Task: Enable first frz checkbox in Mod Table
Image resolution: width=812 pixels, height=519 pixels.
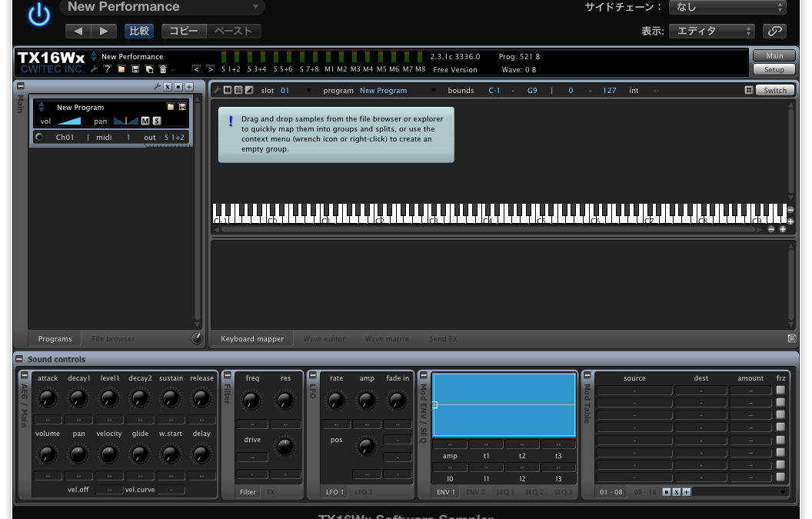Action: coord(780,391)
